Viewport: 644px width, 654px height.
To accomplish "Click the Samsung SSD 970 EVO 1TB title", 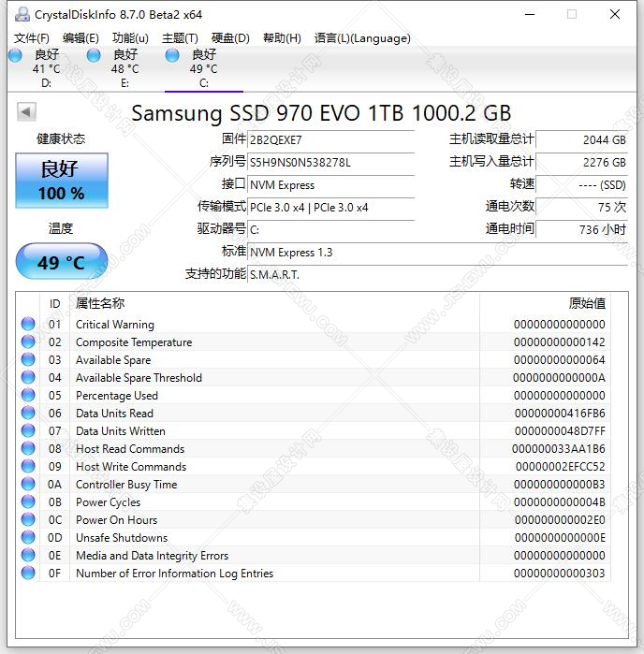I will coord(321,113).
